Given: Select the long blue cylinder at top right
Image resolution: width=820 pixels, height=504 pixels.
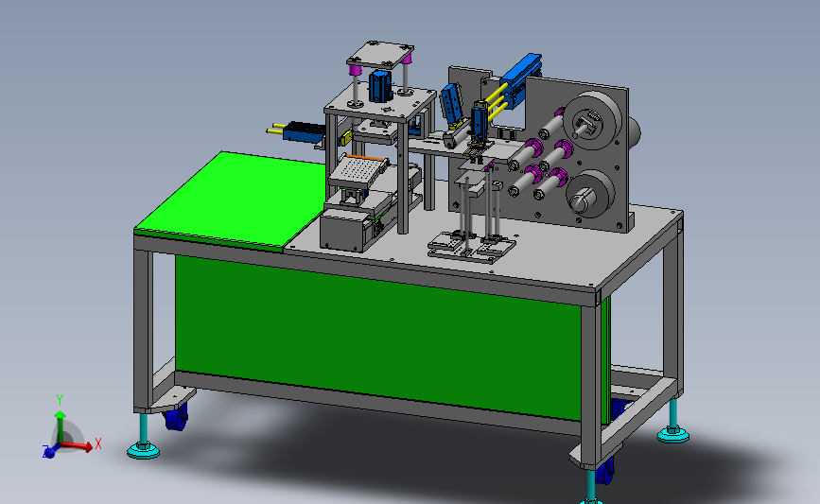Looking at the screenshot, I should (519, 79).
